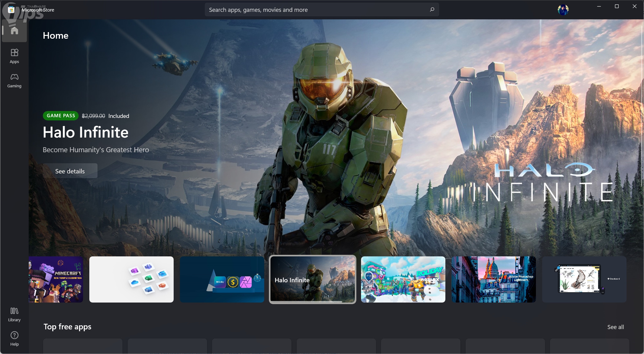Select the Halo Infinite carousel thumbnail

pos(313,279)
